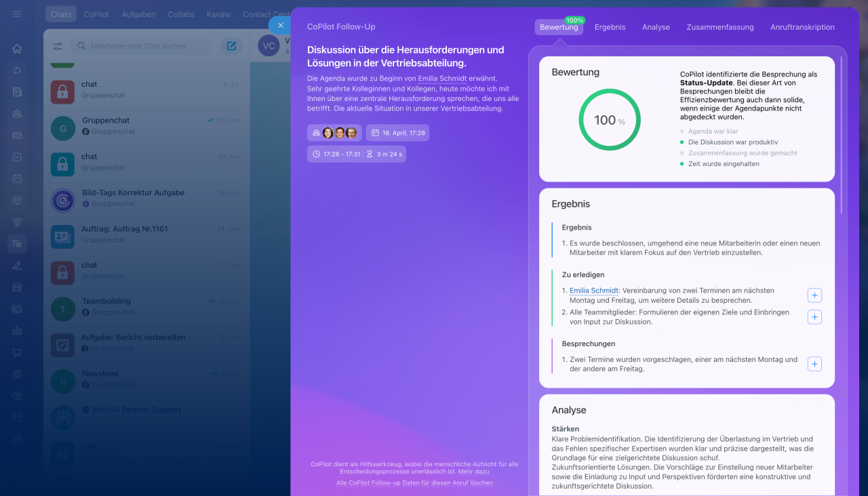Image resolution: width=868 pixels, height=496 pixels.
Task: Open the bar chart analytics sidebar icon
Action: 17,331
